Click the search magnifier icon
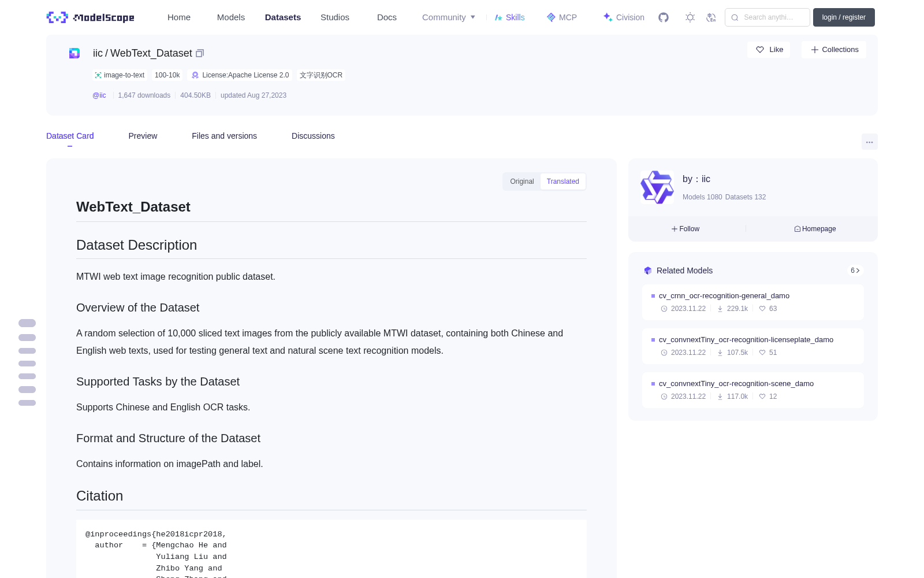 (735, 17)
